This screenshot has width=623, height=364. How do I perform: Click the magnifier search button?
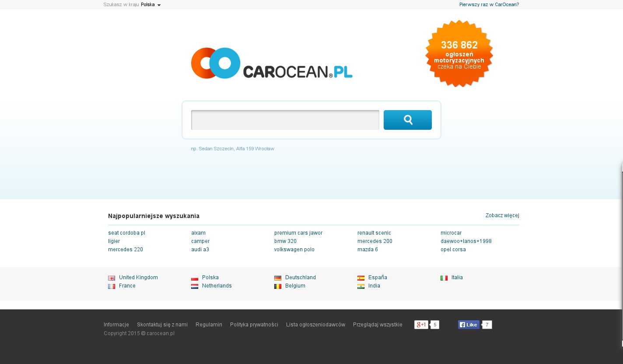(x=407, y=120)
